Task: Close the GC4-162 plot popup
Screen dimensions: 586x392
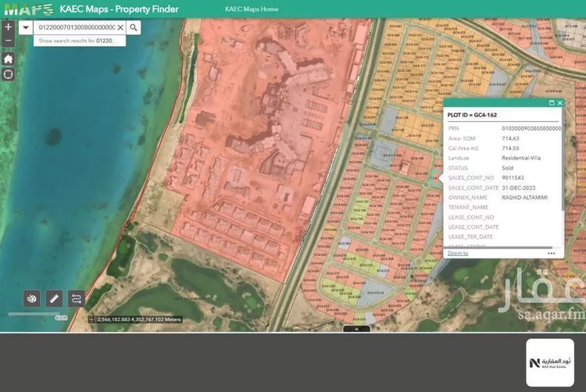Action: coord(560,103)
